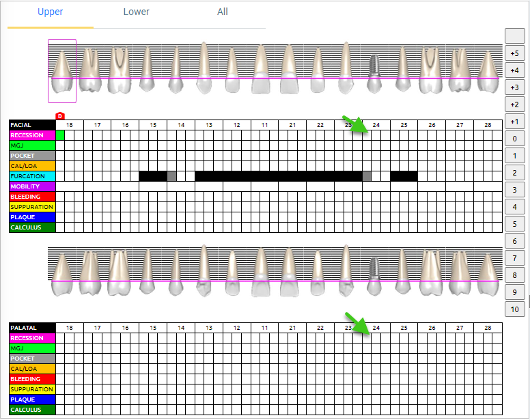Click the facial POCKET row label
This screenshot has width=530, height=420.
(32, 156)
